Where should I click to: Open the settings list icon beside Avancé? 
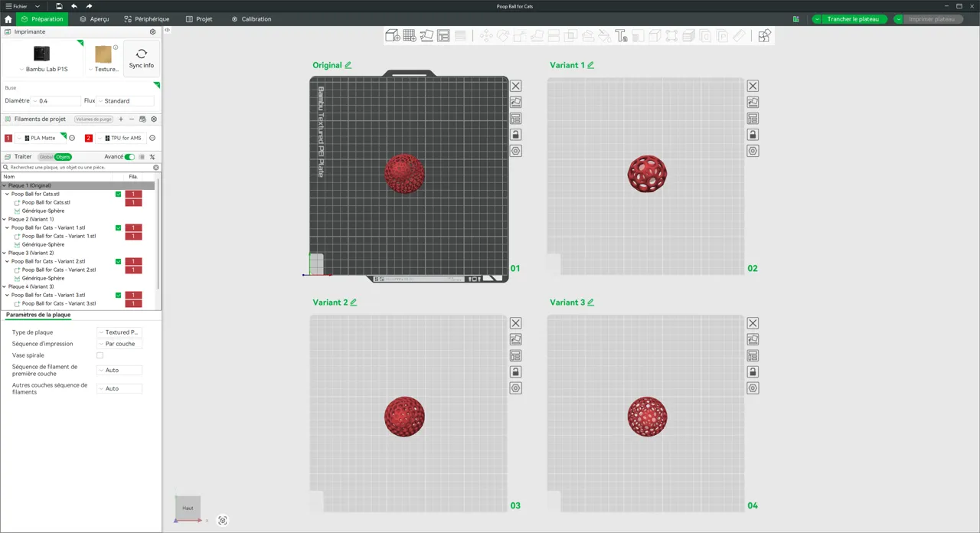tap(142, 157)
